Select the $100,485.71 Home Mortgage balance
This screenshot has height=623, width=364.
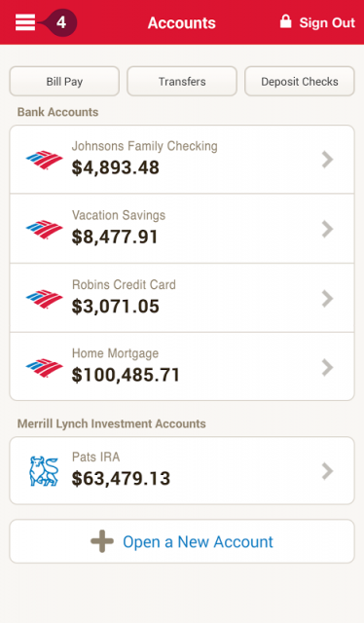[x=126, y=375]
